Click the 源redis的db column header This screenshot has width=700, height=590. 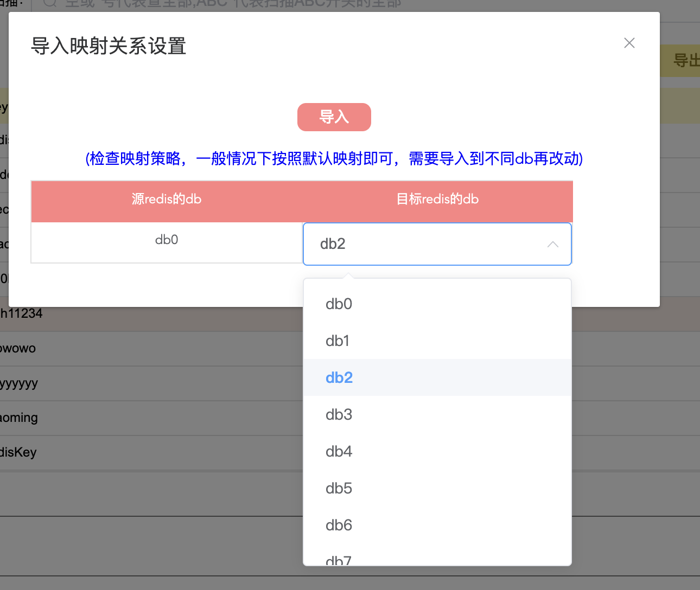167,200
